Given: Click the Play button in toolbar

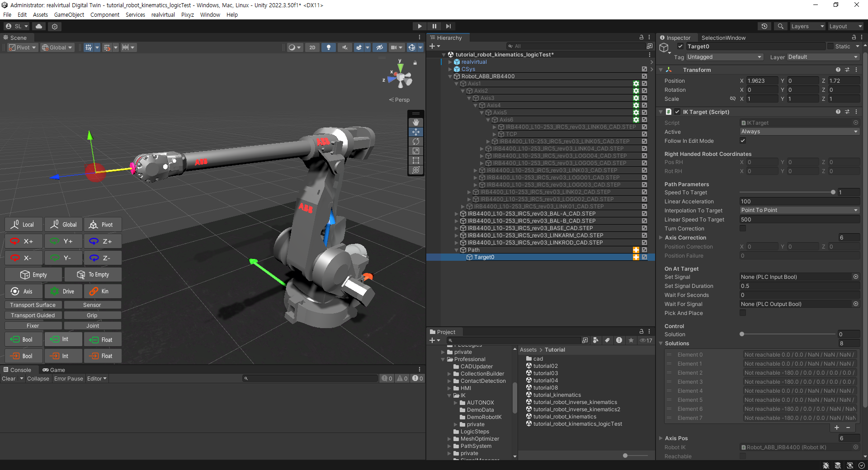Looking at the screenshot, I should [420, 26].
